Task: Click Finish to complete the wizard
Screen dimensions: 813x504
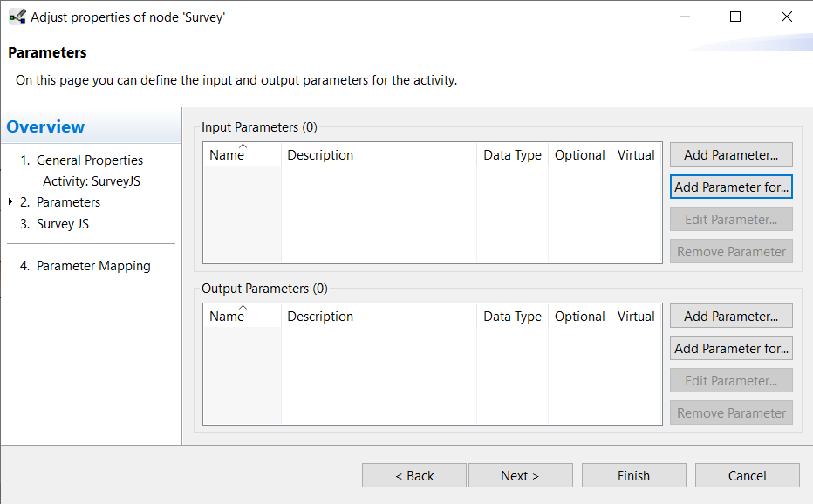Action: [x=633, y=476]
